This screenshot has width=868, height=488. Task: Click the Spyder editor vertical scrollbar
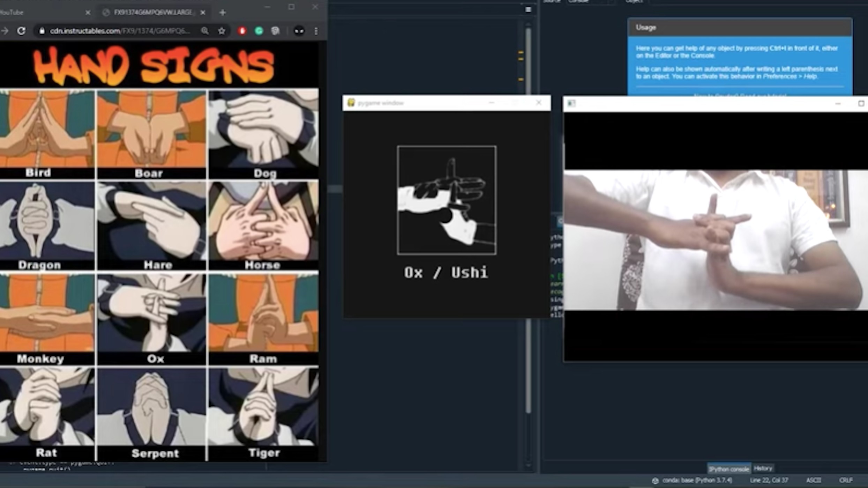[x=528, y=220]
